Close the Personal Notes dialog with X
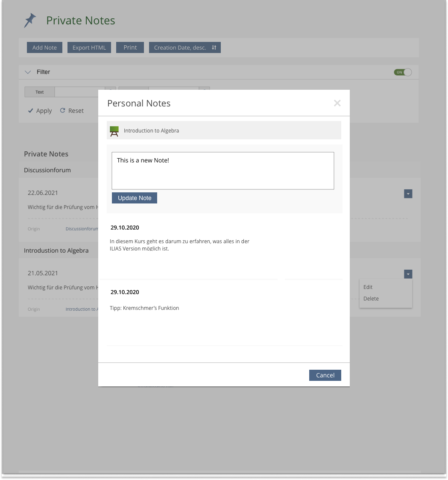This screenshot has width=448, height=480. (x=337, y=103)
